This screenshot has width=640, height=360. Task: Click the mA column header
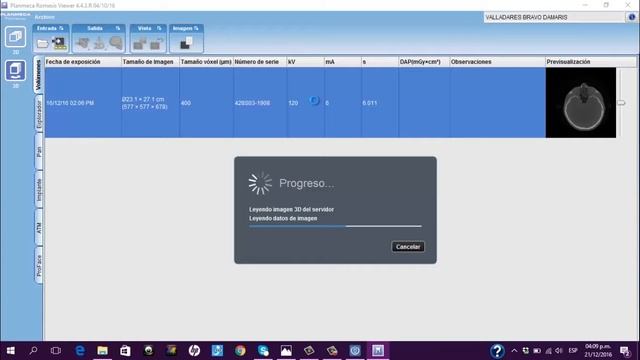(343, 62)
